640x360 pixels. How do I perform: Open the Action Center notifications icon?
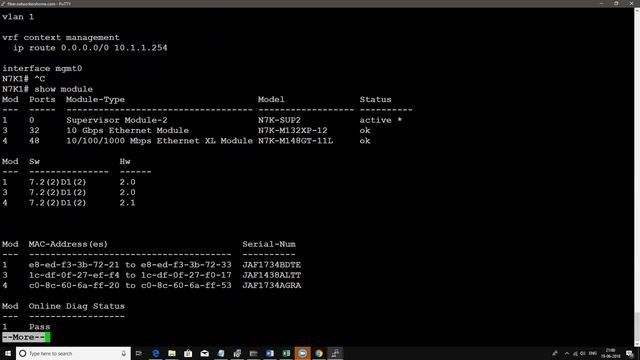[630, 353]
